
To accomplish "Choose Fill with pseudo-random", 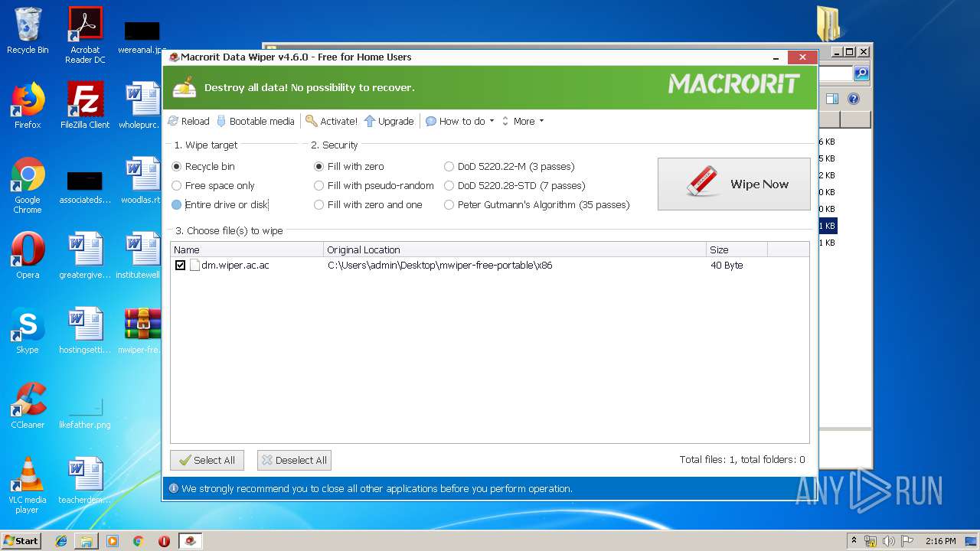I will 374,185.
